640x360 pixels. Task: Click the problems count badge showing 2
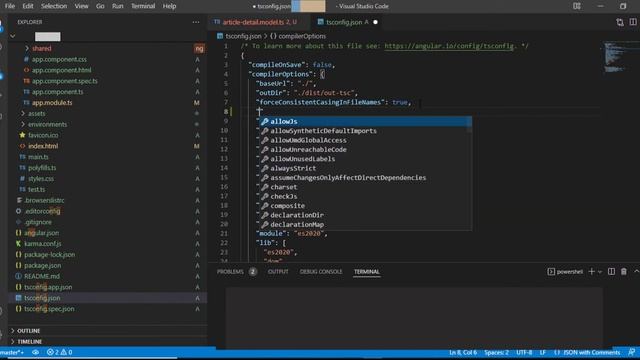(253, 271)
